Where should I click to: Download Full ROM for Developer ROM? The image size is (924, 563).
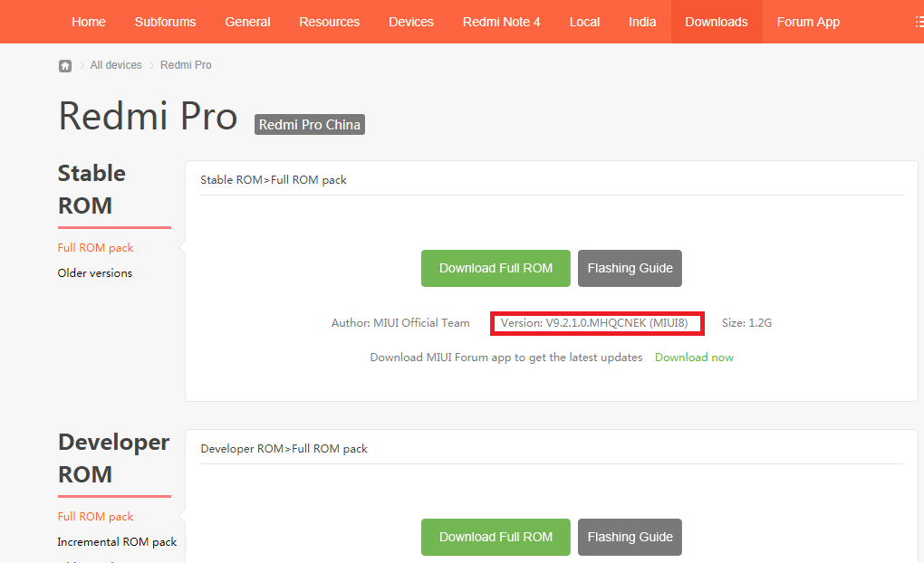point(496,537)
